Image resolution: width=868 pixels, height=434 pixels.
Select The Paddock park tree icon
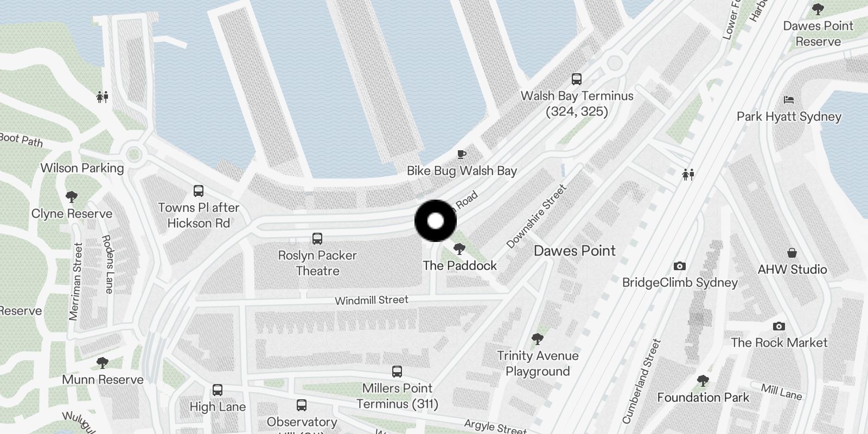point(459,249)
